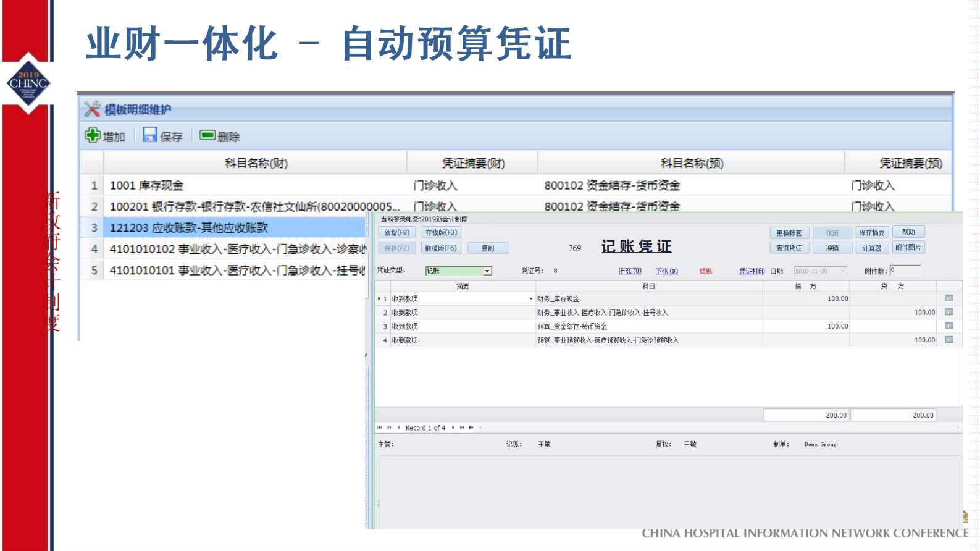This screenshot has height=551, width=980.
Task: Click the 帮助 button
Action: [908, 232]
